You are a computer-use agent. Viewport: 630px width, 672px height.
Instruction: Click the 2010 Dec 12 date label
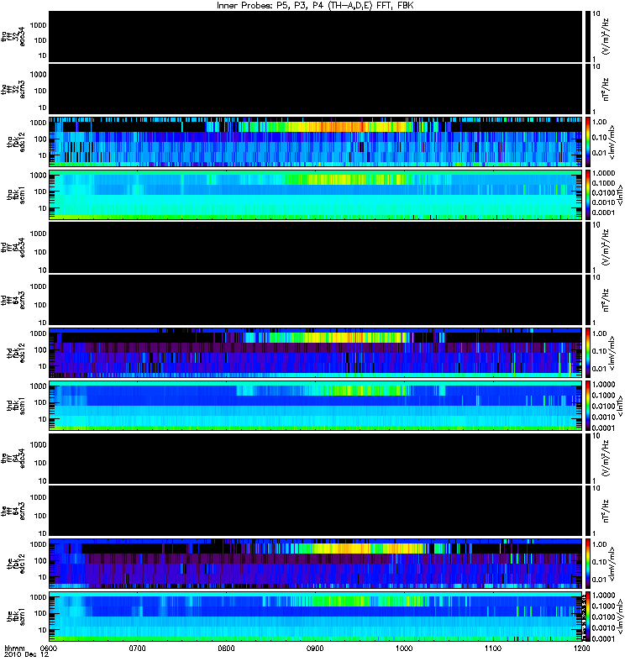pyautogui.click(x=27, y=654)
